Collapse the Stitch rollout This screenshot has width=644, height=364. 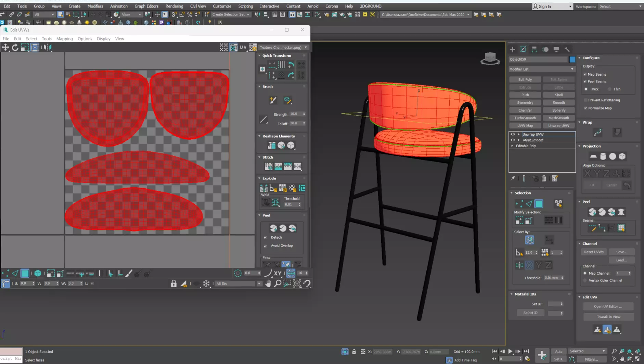259,157
